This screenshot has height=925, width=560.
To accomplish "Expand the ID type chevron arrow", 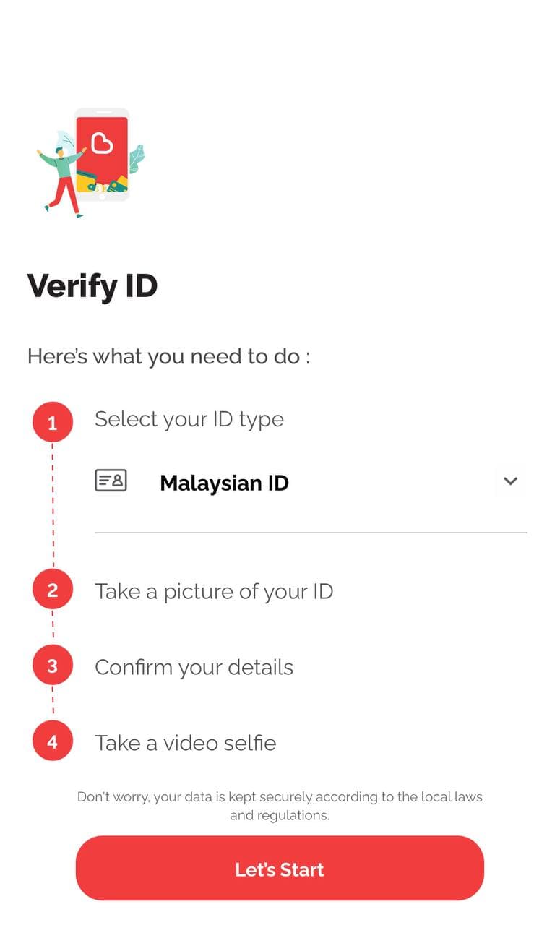I will 510,481.
